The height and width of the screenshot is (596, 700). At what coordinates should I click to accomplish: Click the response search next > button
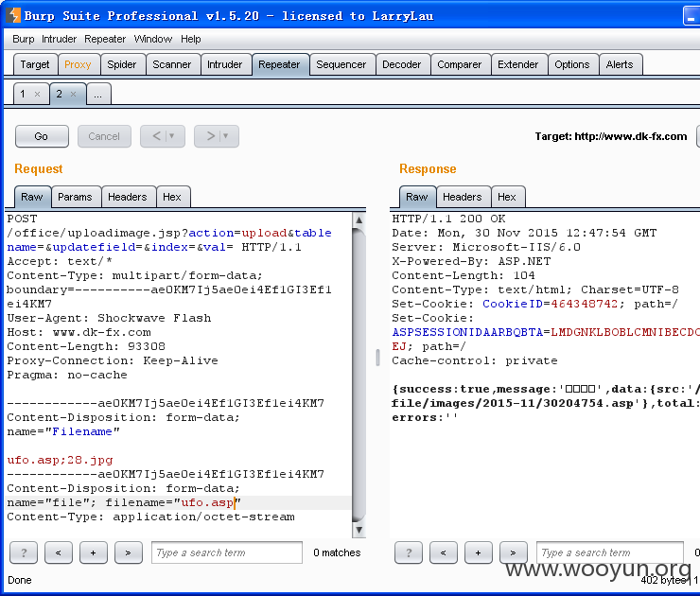coord(513,552)
